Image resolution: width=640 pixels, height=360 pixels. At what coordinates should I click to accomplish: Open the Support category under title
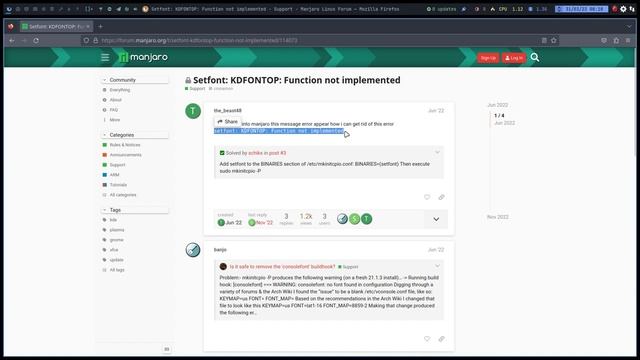click(195, 89)
